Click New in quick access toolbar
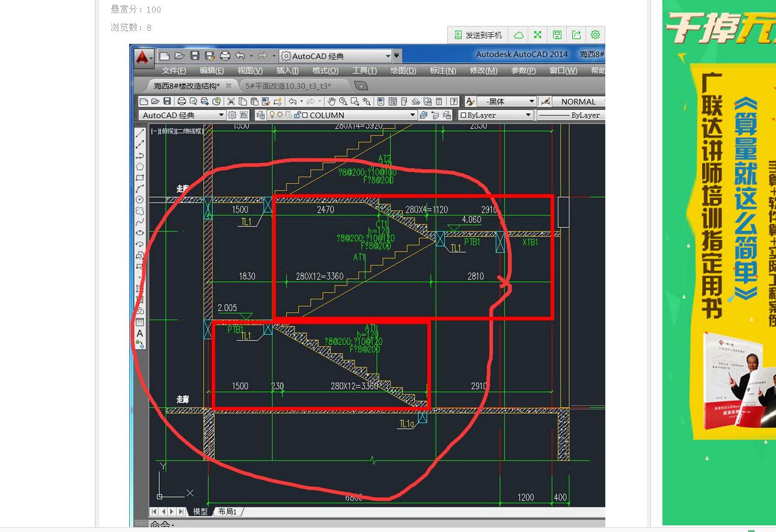 (164, 56)
